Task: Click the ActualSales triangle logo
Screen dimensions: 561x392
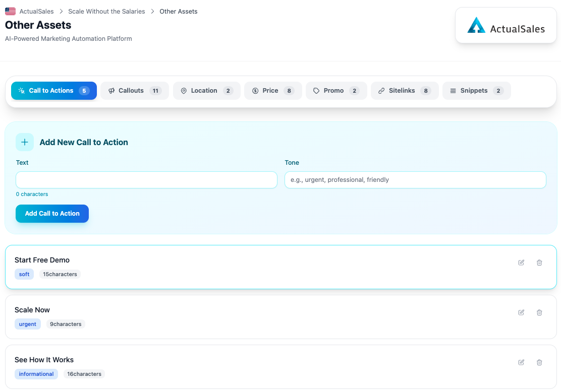Action: pos(476,25)
